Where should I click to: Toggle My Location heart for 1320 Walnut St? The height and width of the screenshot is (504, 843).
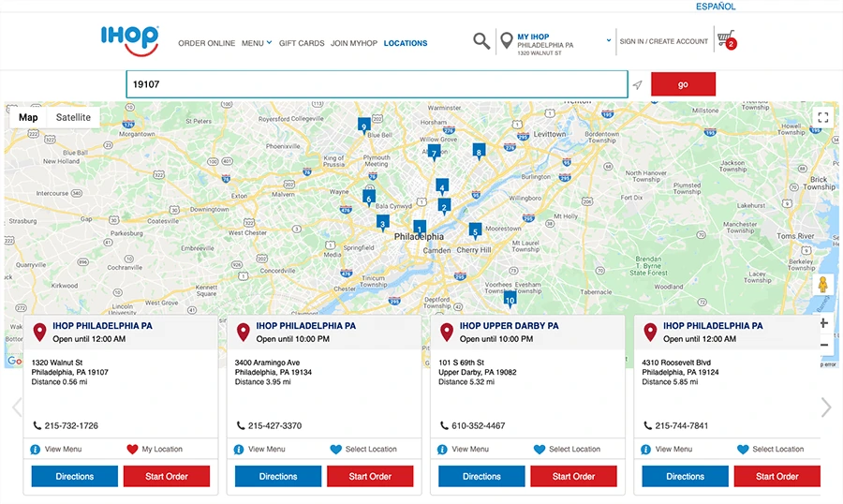[x=132, y=449]
